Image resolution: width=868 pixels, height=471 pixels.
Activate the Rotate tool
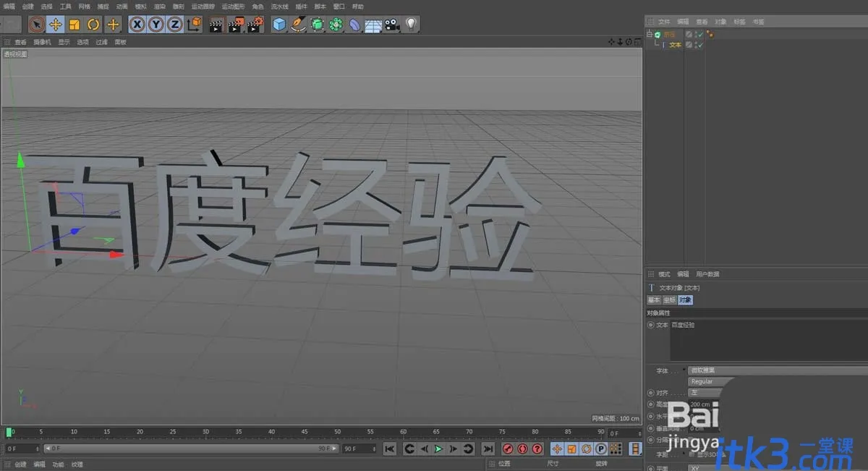(x=93, y=25)
